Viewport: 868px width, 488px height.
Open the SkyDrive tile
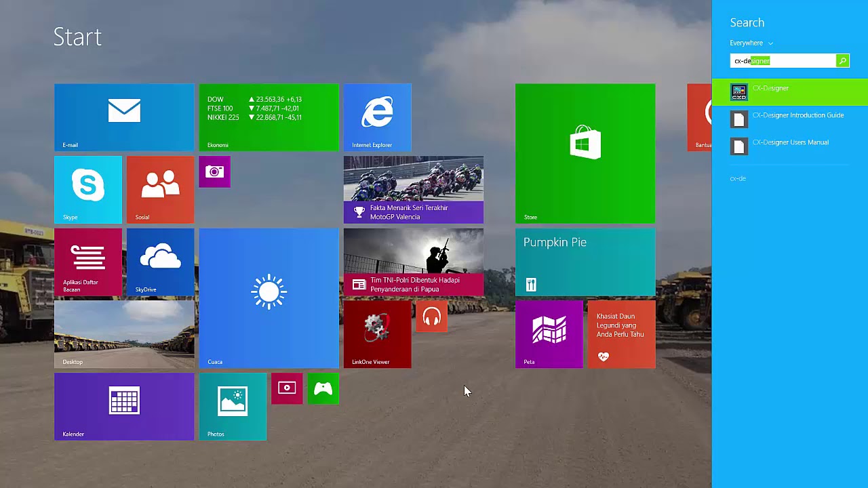161,262
